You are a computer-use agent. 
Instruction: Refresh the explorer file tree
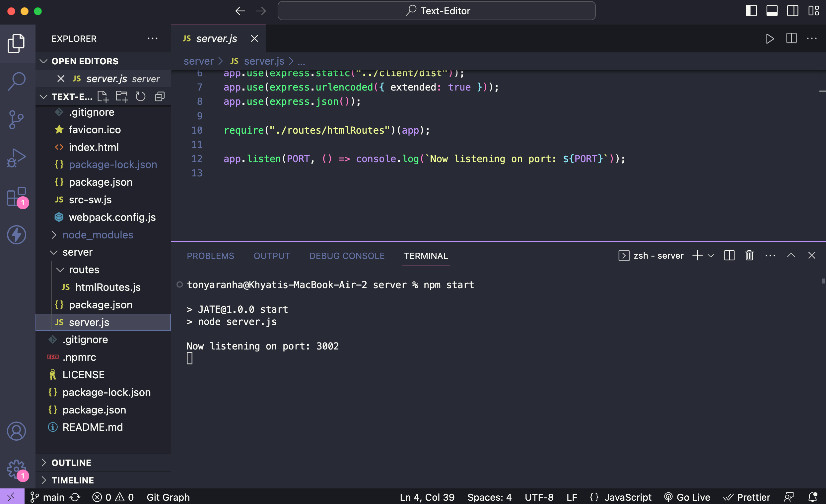(140, 97)
